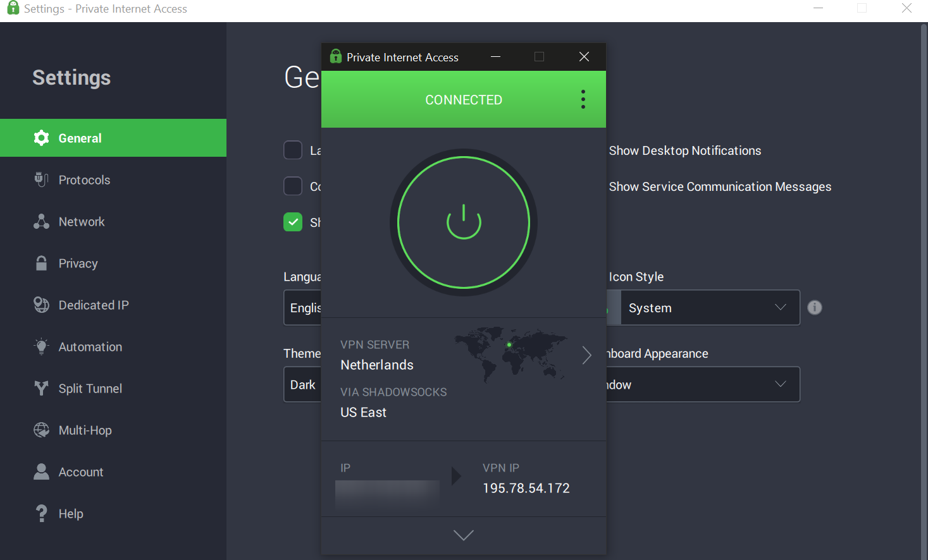Expand the popup with the bottom chevron

[464, 535]
